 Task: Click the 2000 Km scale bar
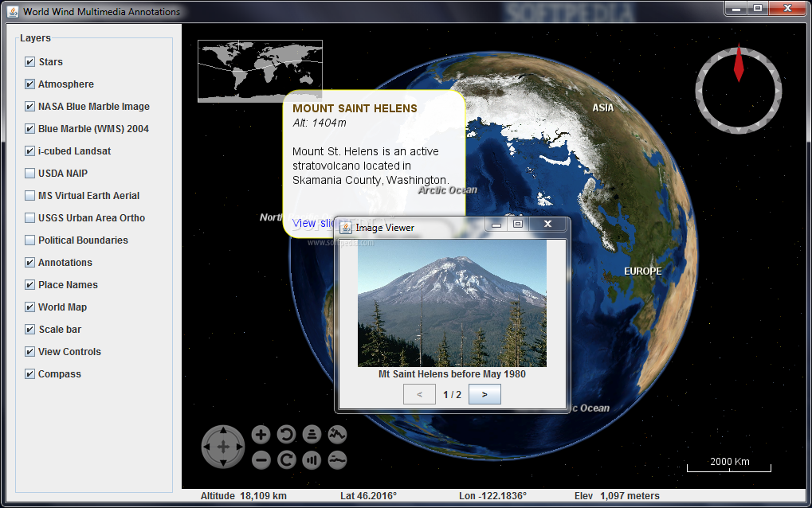click(x=729, y=464)
